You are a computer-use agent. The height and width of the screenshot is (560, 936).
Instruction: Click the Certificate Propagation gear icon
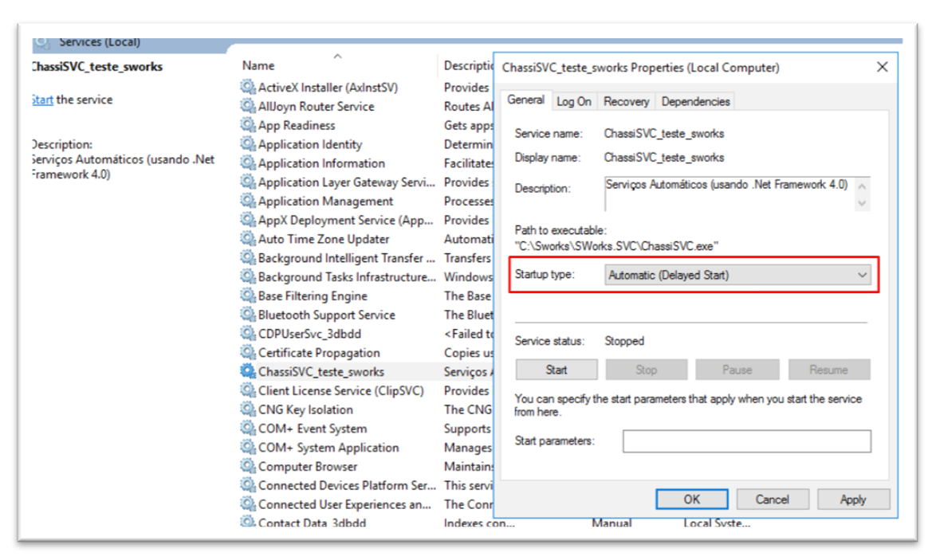[248, 352]
